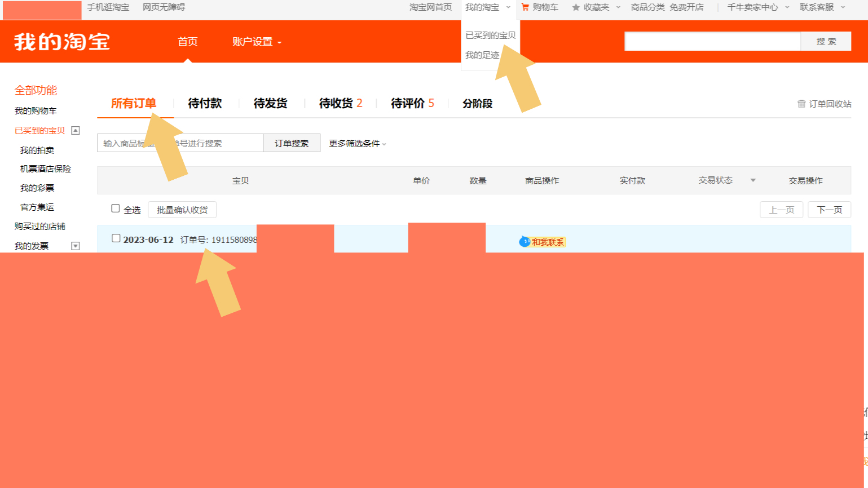Viewport: 868px width, 488px height.
Task: Click the 和我联系 contact seller label
Action: 547,242
